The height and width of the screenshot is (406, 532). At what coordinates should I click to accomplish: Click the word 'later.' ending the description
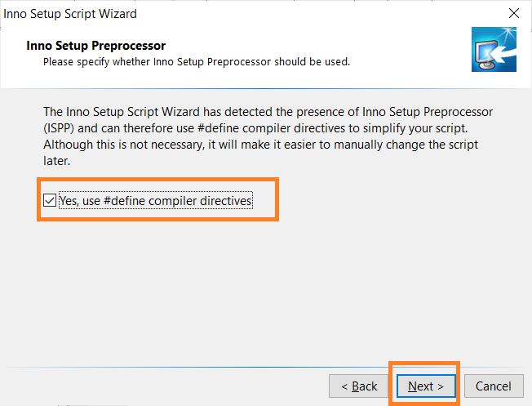pos(56,161)
